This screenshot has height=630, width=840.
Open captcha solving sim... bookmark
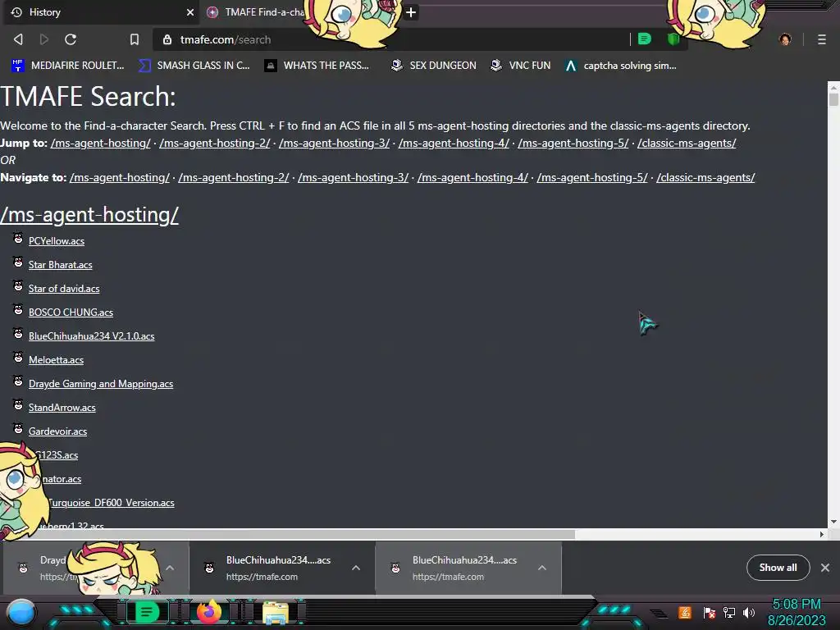click(x=621, y=66)
